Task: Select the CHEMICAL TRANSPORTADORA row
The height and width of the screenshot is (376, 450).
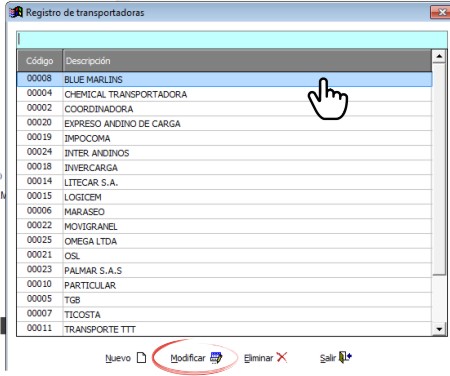Action: (224, 94)
